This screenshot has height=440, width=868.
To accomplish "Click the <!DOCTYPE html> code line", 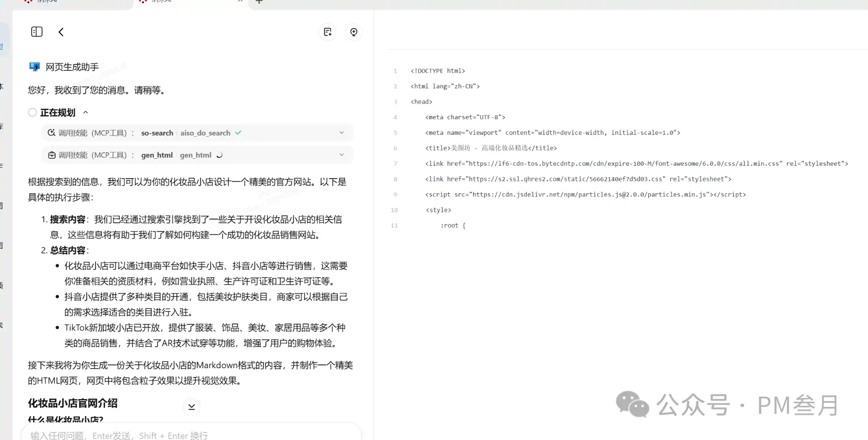I will (x=438, y=71).
